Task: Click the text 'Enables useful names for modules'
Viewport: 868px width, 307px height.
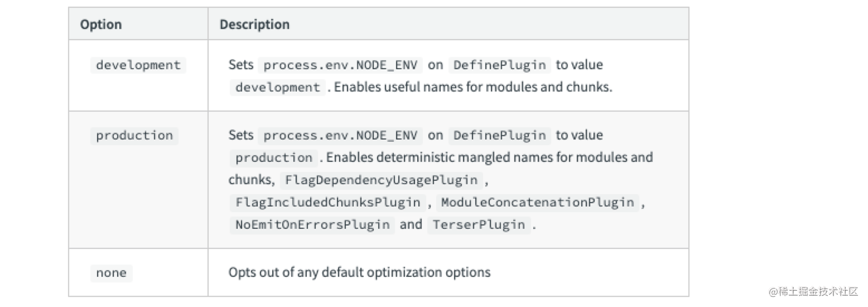Action: click(428, 88)
